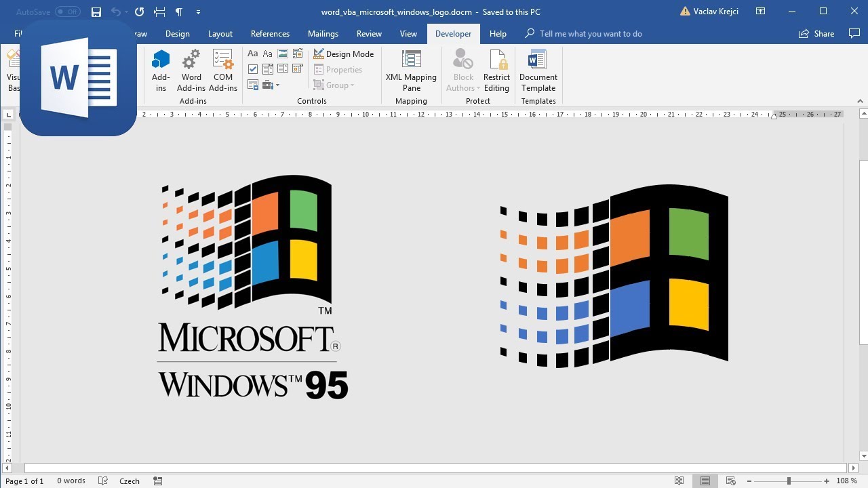Open XML Mapping Pane
Viewport: 868px width, 488px height.
coord(411,70)
